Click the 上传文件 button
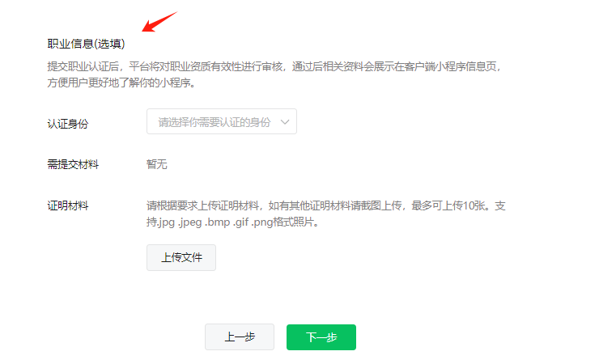The image size is (616, 364). [181, 257]
